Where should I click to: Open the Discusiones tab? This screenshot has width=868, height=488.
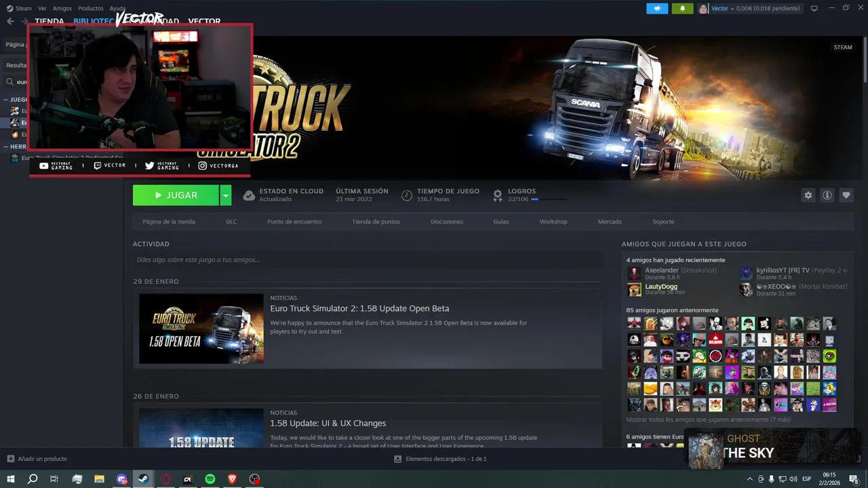[447, 222]
